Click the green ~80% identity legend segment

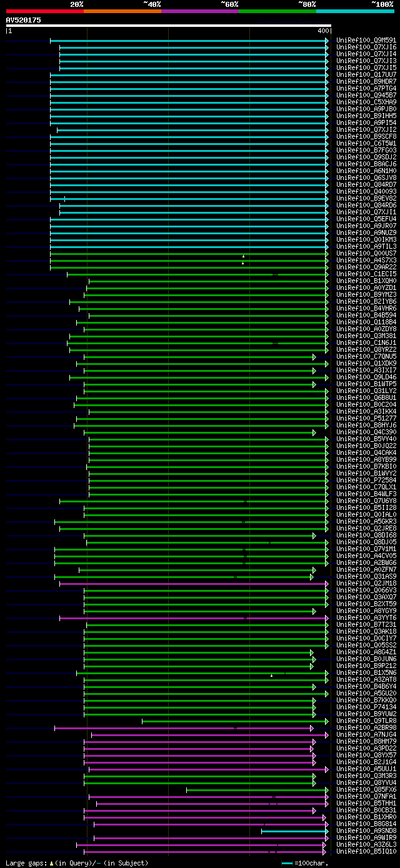277,11
